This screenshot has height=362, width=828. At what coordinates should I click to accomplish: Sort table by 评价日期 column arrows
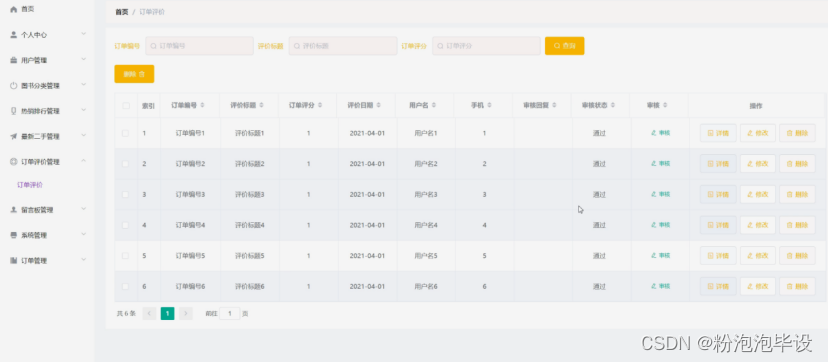coord(379,106)
